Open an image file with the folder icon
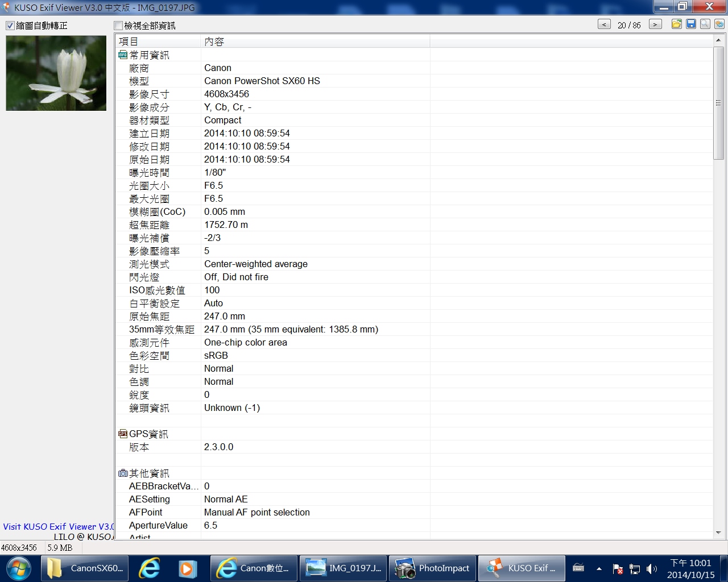 (676, 24)
